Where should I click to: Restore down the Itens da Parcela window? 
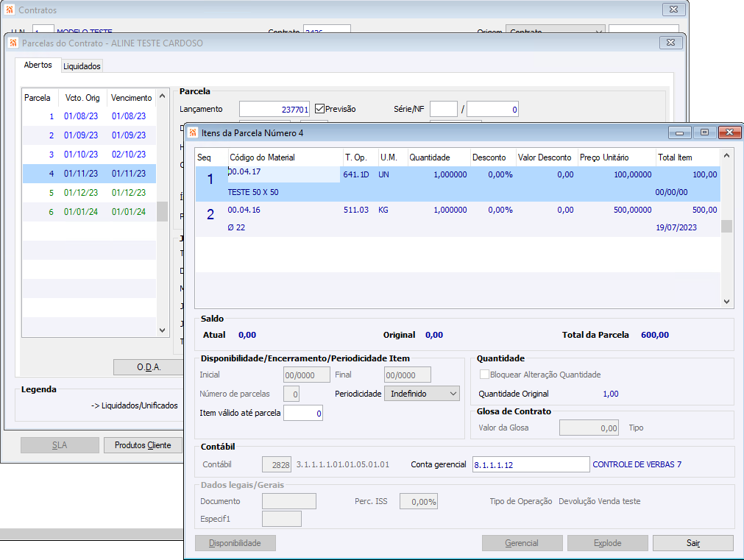point(704,132)
